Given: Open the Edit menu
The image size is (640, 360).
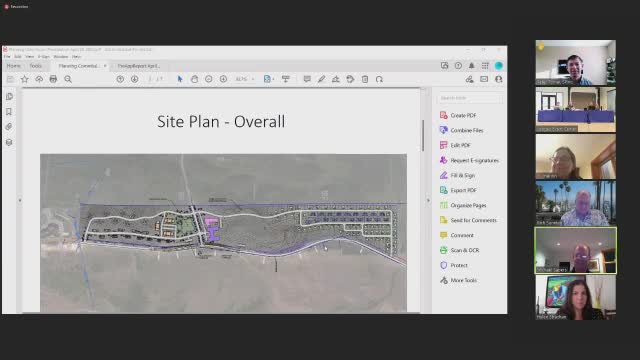Looking at the screenshot, I should pyautogui.click(x=18, y=57).
